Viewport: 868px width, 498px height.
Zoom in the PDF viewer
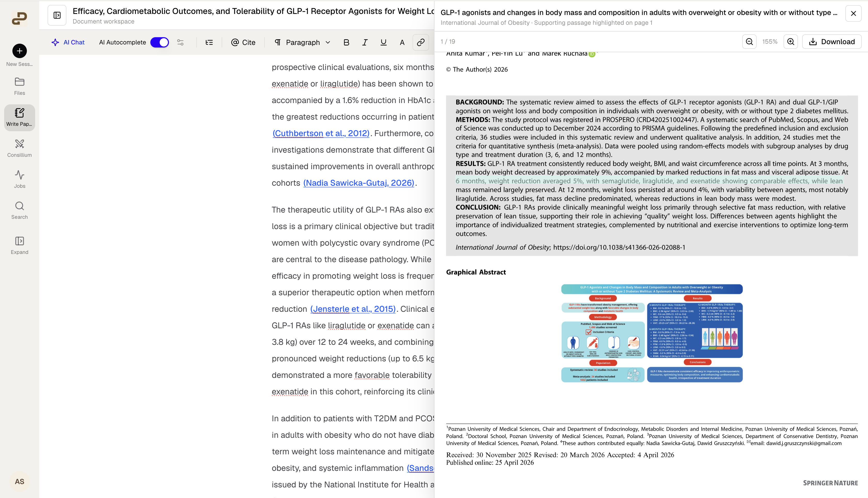pos(791,42)
